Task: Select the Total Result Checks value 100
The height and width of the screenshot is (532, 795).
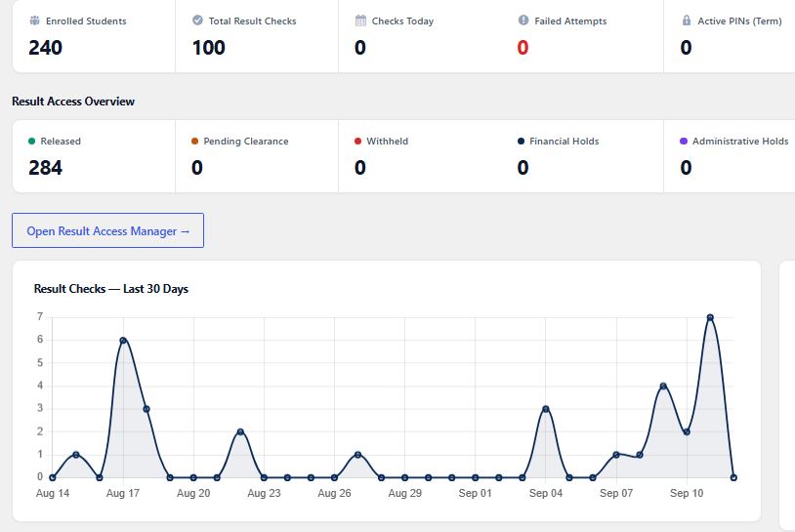Action: click(x=208, y=48)
